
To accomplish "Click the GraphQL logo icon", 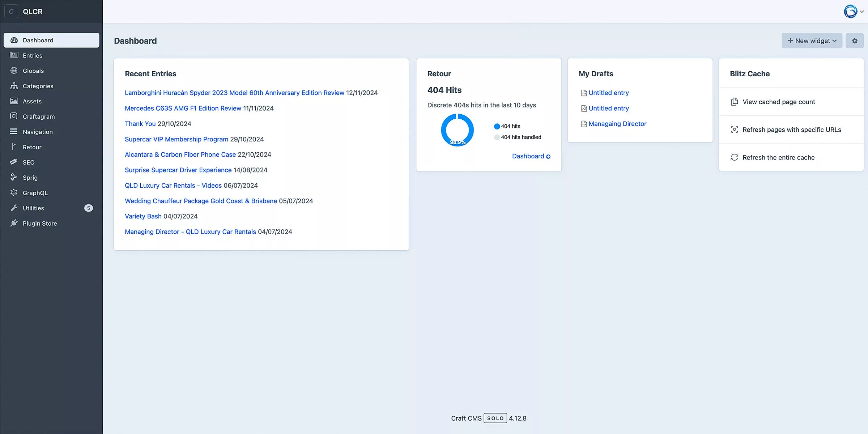I will 14,192.
